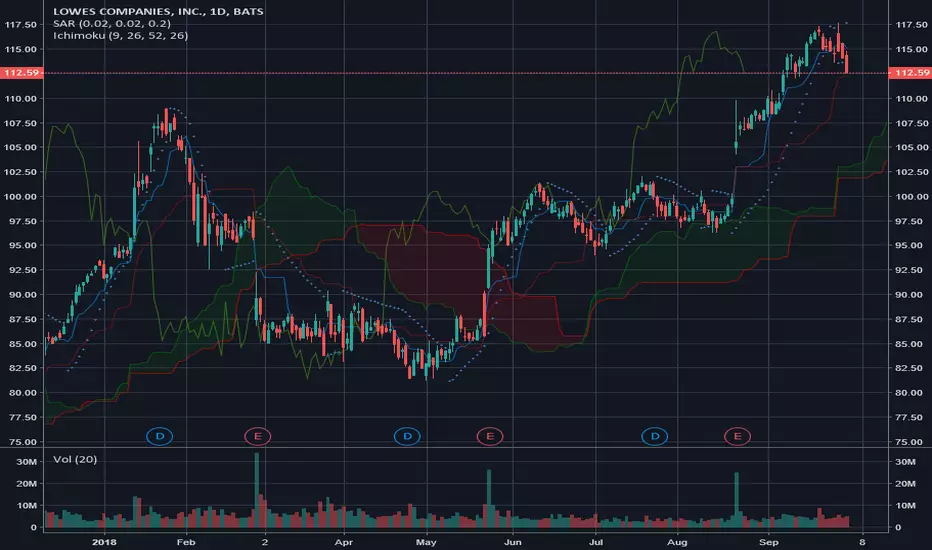The width and height of the screenshot is (932, 550).
Task: Click the red E earnings marker near late May
Action: 490,436
